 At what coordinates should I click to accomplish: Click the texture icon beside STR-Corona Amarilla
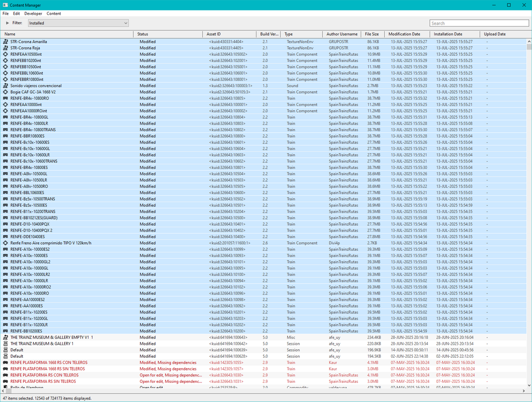tap(6, 42)
